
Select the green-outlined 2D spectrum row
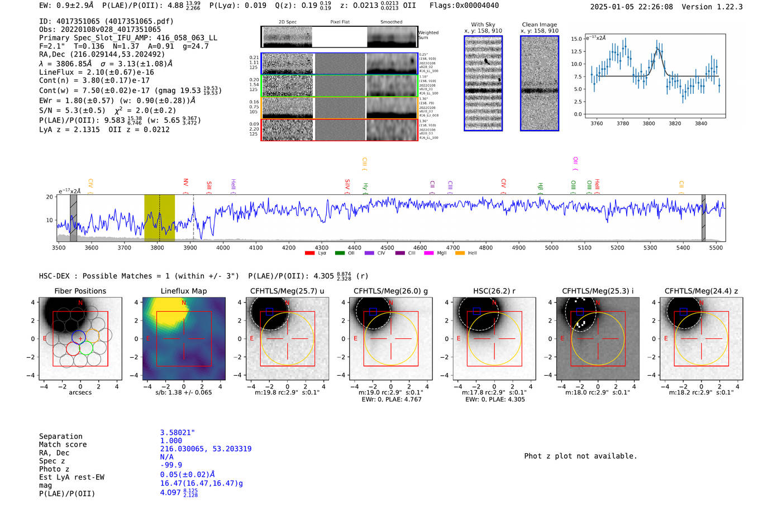coord(340,86)
